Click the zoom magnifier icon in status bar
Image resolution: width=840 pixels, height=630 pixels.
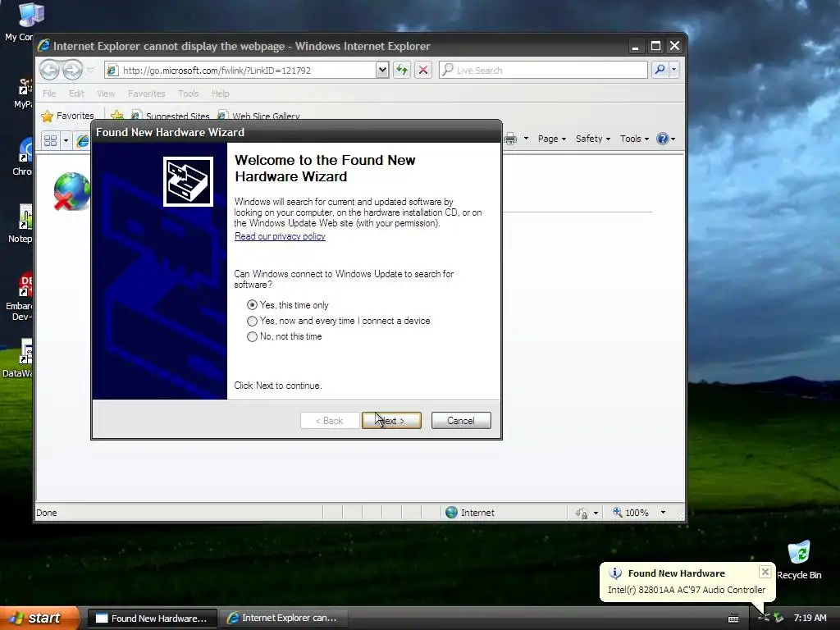617,512
